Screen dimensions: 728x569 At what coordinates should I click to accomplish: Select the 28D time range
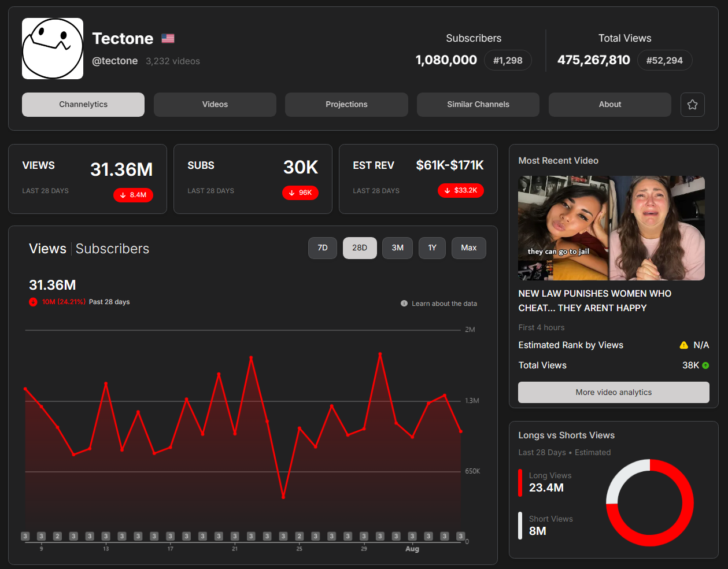point(360,248)
